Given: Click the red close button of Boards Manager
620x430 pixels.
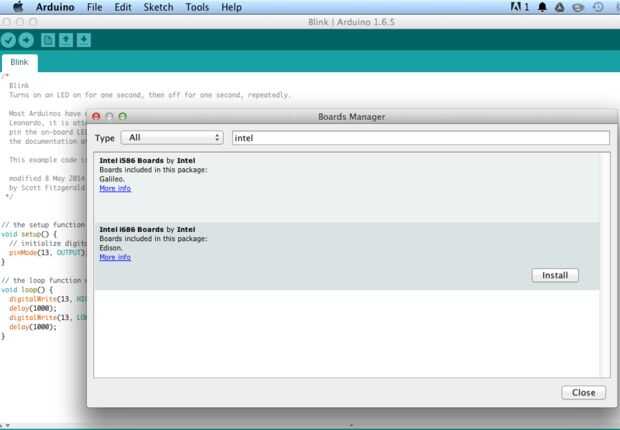Looking at the screenshot, I should pos(96,116).
